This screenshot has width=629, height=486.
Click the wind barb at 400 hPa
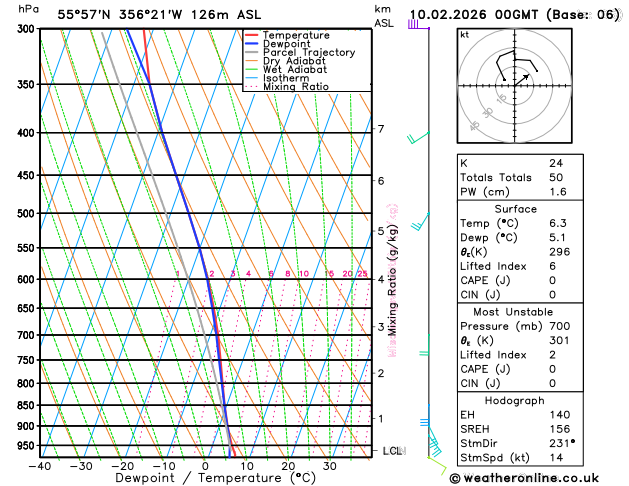click(x=418, y=138)
